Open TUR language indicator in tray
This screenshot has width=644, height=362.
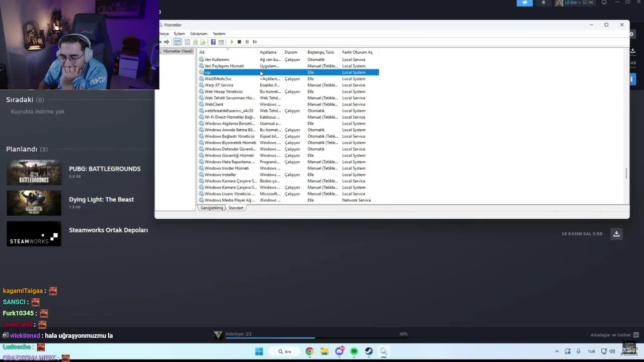tap(591, 351)
